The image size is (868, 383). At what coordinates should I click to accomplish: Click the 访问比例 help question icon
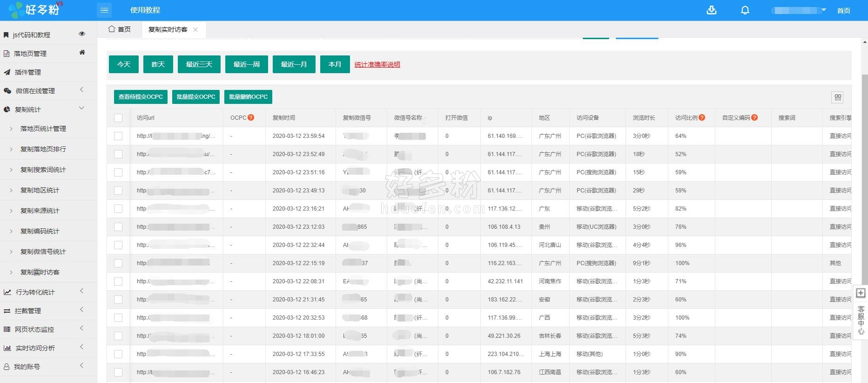pyautogui.click(x=702, y=117)
